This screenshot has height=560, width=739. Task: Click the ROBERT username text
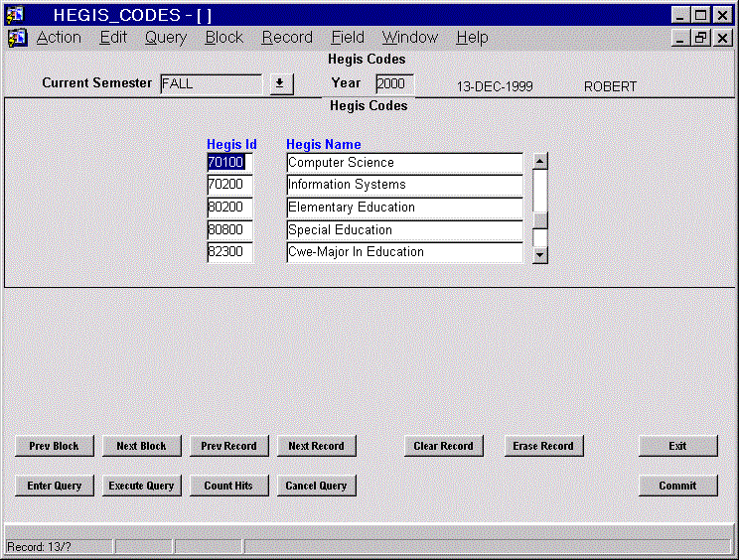(x=610, y=86)
